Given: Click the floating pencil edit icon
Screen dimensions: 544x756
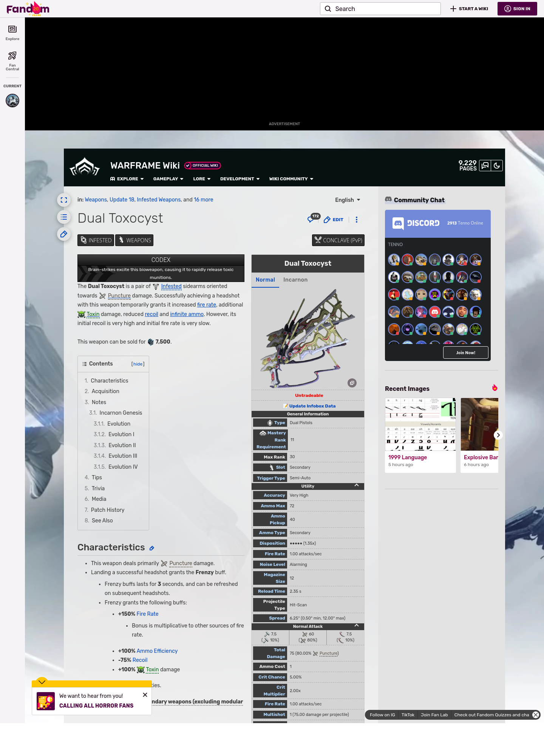Looking at the screenshot, I should (x=64, y=234).
